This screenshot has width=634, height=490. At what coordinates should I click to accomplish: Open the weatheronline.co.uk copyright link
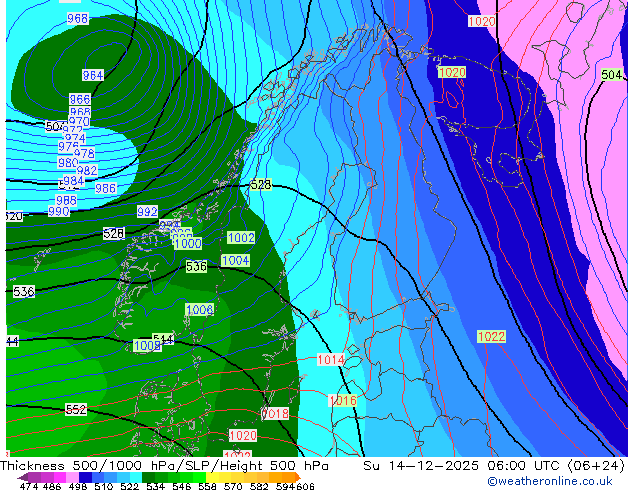click(x=549, y=481)
